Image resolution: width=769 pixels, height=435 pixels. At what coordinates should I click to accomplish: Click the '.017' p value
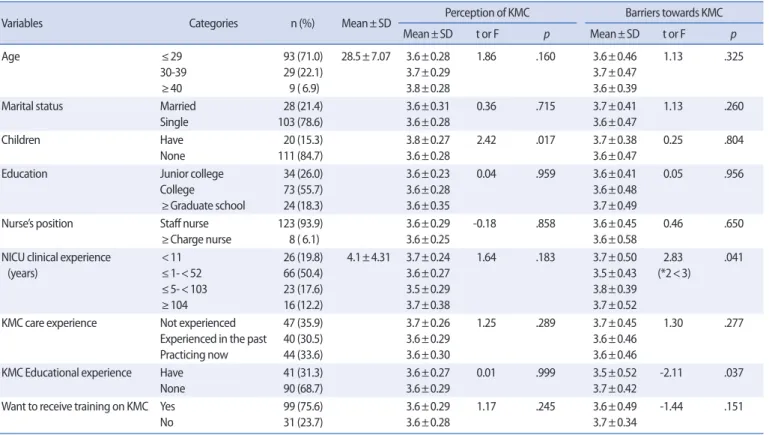point(545,140)
